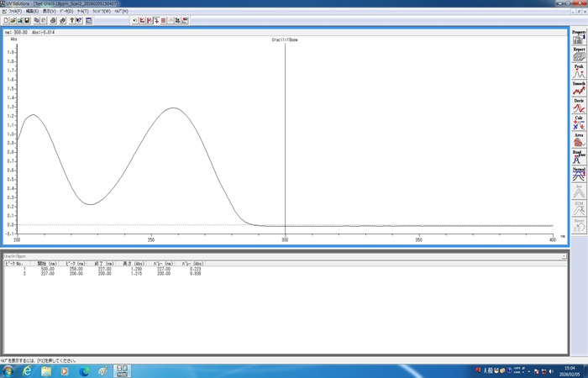Select peak row 1 in results table

(101, 269)
